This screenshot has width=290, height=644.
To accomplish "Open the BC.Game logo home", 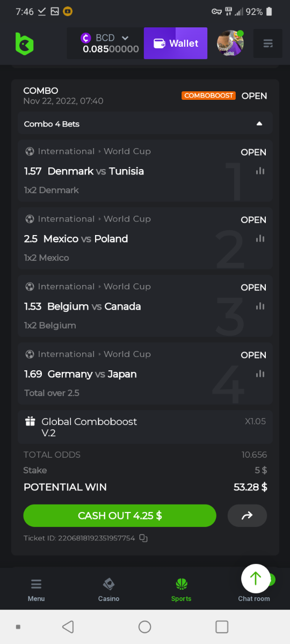I will 25,43.
